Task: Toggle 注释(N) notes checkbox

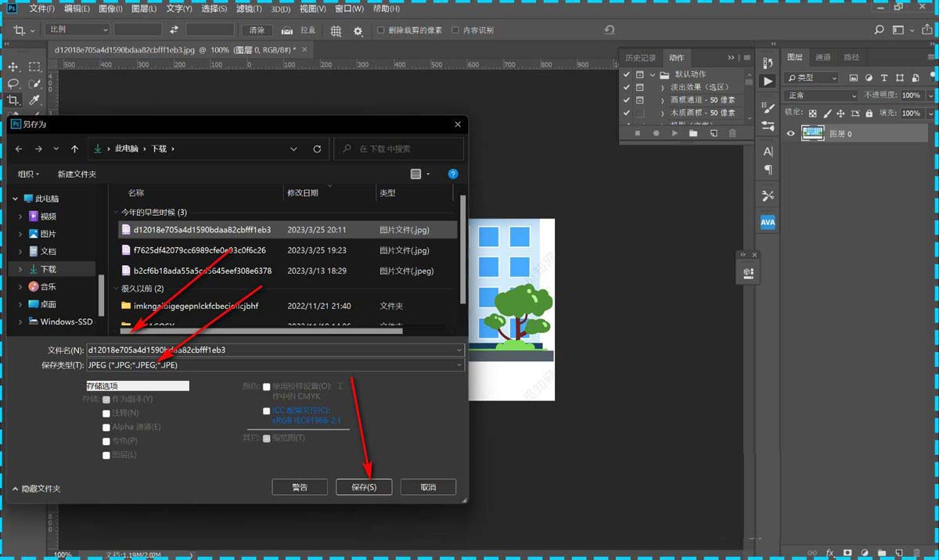Action: 106,413
